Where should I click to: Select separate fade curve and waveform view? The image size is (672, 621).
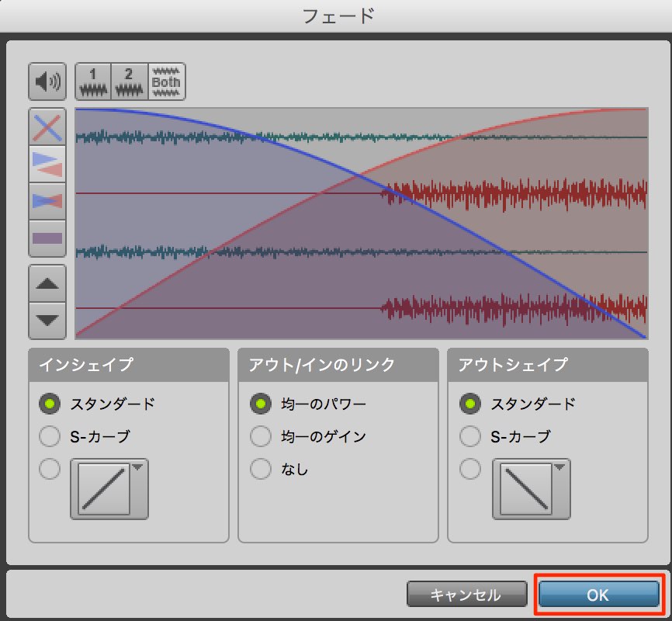click(x=47, y=165)
